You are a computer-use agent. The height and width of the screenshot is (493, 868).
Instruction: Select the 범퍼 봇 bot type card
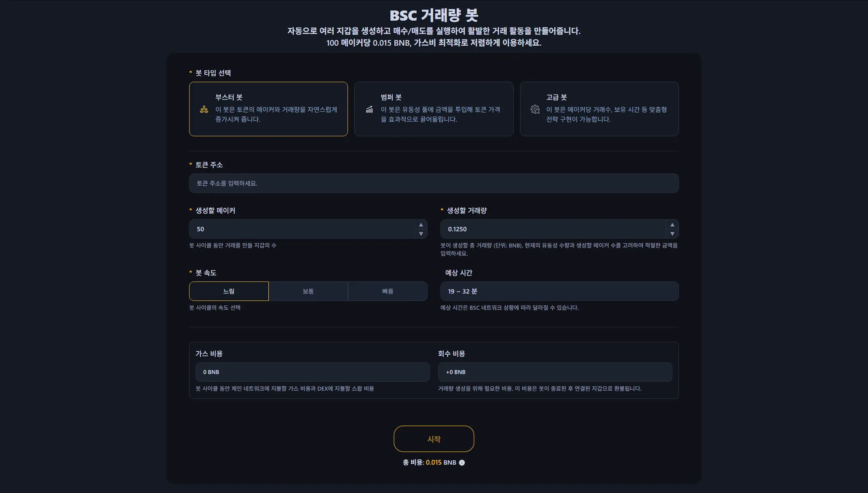(434, 109)
